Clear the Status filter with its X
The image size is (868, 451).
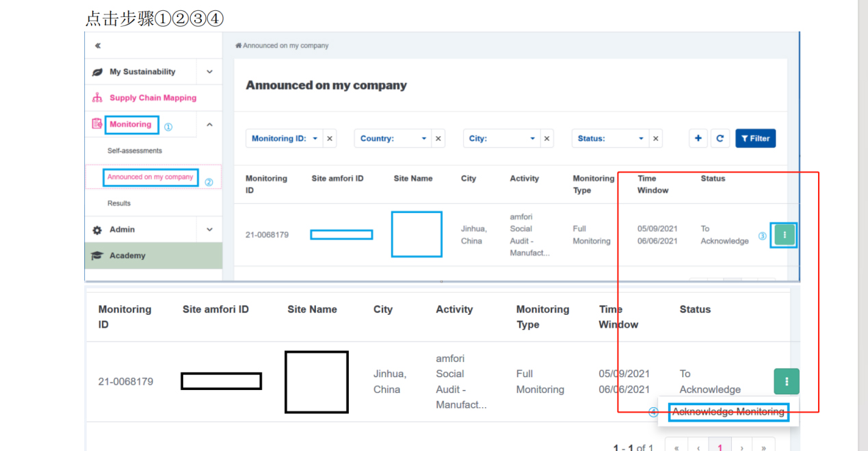click(x=656, y=138)
